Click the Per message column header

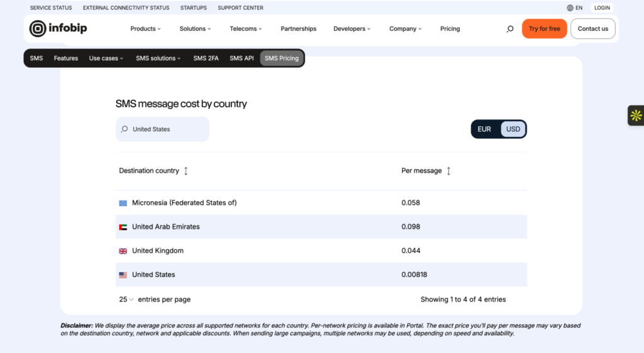click(421, 171)
